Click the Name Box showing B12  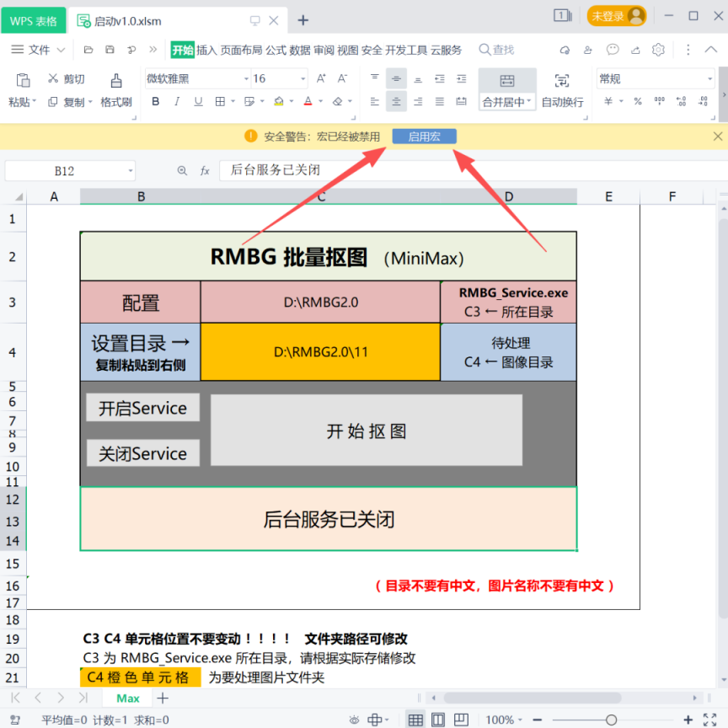pos(65,171)
